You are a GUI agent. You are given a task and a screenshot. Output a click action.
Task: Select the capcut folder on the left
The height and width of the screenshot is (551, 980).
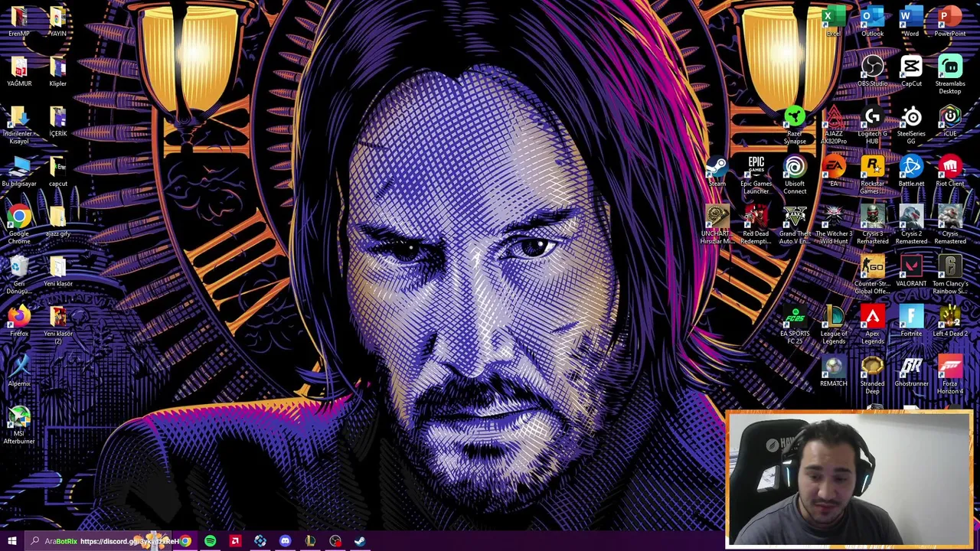(57, 171)
